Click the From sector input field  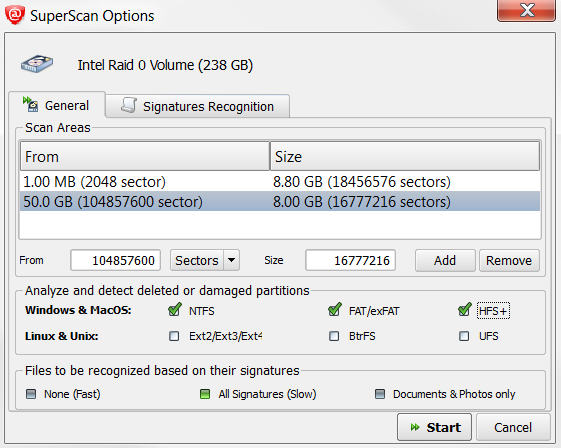click(x=116, y=260)
